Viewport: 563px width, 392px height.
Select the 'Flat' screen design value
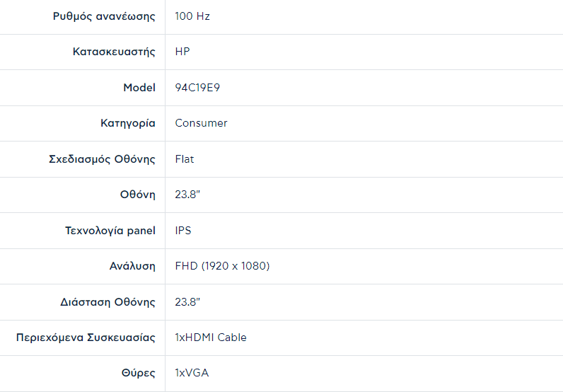coord(185,159)
